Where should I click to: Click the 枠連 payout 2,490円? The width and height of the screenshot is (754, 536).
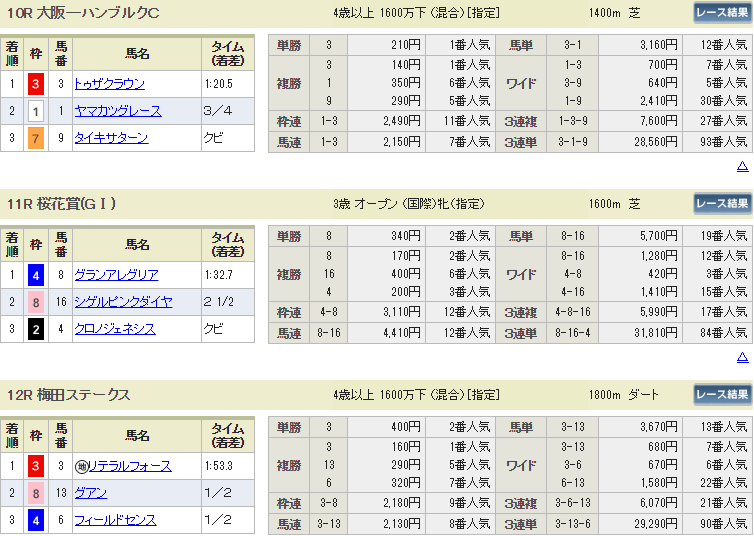pos(402,121)
